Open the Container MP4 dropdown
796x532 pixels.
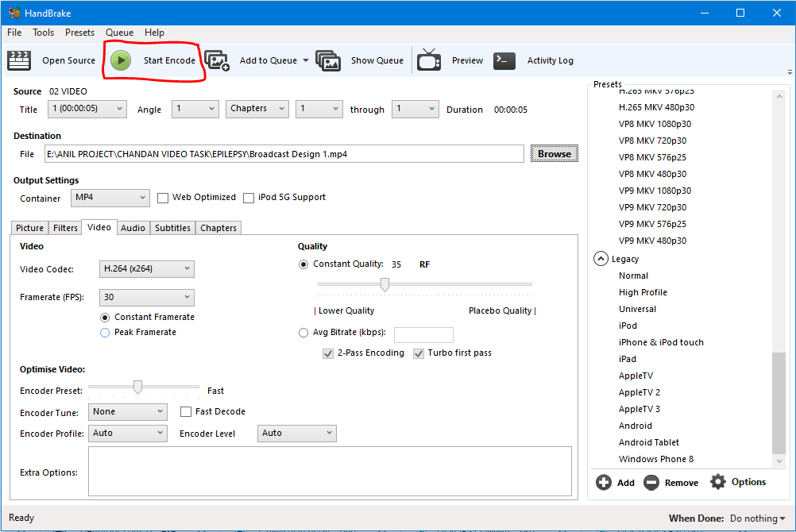point(110,198)
